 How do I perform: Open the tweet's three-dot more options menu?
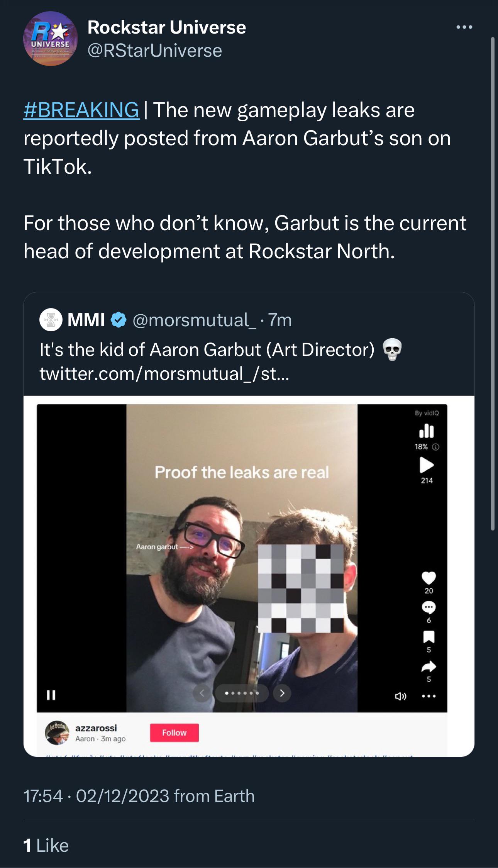(x=464, y=27)
